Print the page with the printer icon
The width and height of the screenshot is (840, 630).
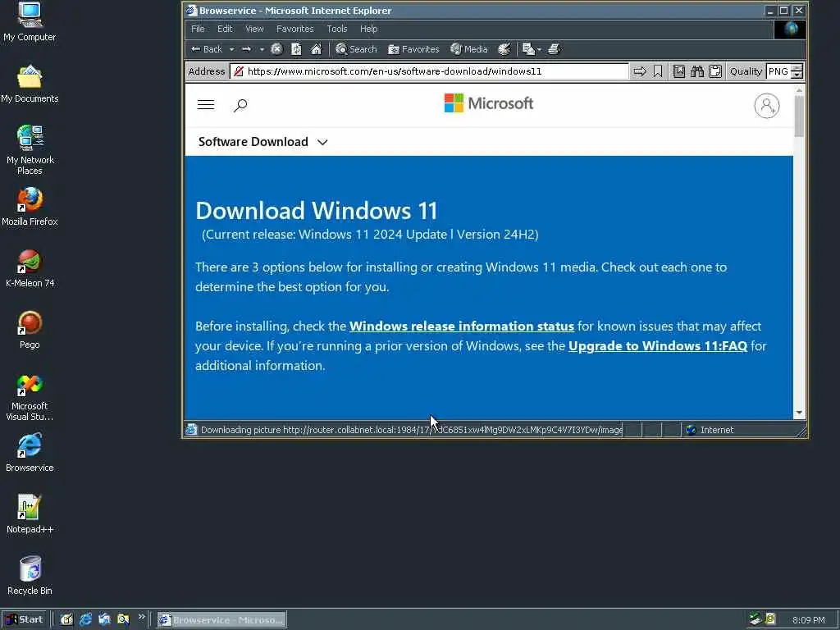[x=554, y=49]
